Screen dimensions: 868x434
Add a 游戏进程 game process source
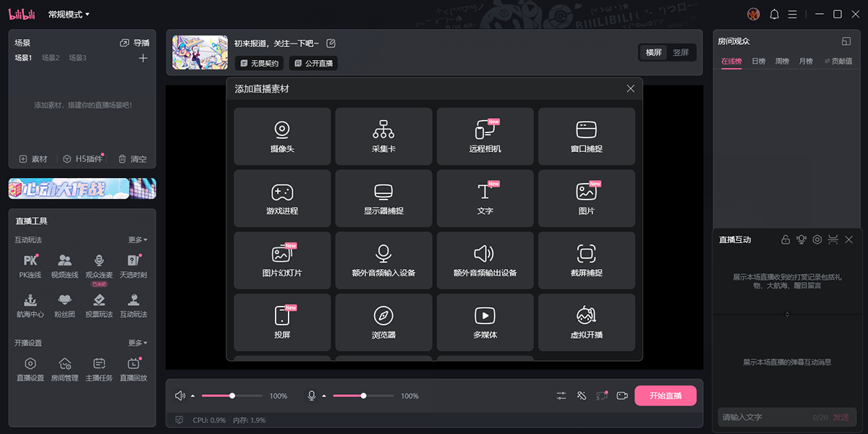click(282, 198)
